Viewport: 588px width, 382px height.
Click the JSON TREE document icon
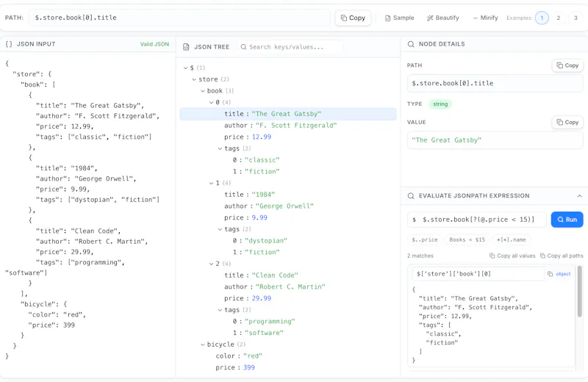point(186,47)
